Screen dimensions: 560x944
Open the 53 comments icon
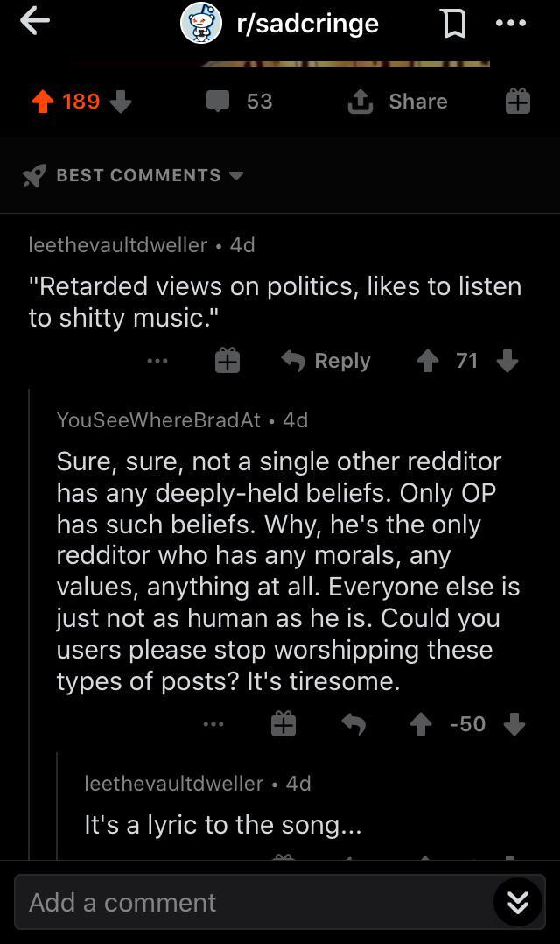(218, 102)
